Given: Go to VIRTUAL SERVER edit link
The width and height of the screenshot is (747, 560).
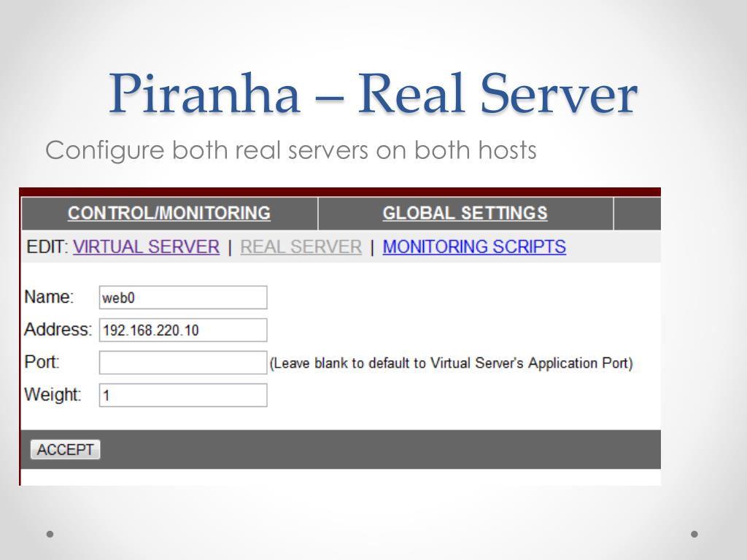Looking at the screenshot, I should tap(146, 246).
